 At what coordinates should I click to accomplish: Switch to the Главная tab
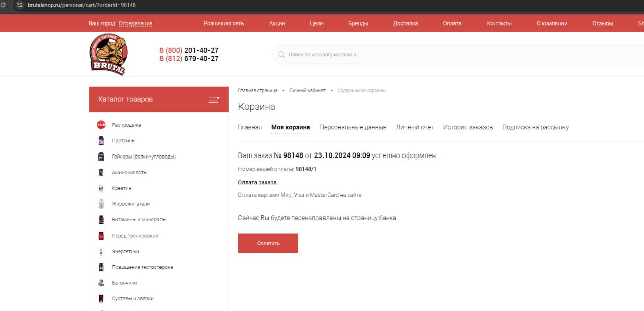click(x=250, y=127)
